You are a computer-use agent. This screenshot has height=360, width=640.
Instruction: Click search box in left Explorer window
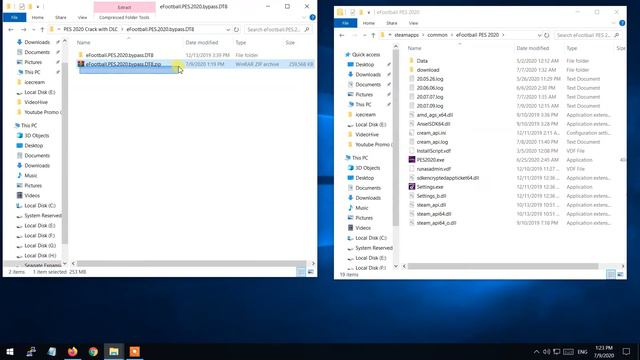coord(278,29)
